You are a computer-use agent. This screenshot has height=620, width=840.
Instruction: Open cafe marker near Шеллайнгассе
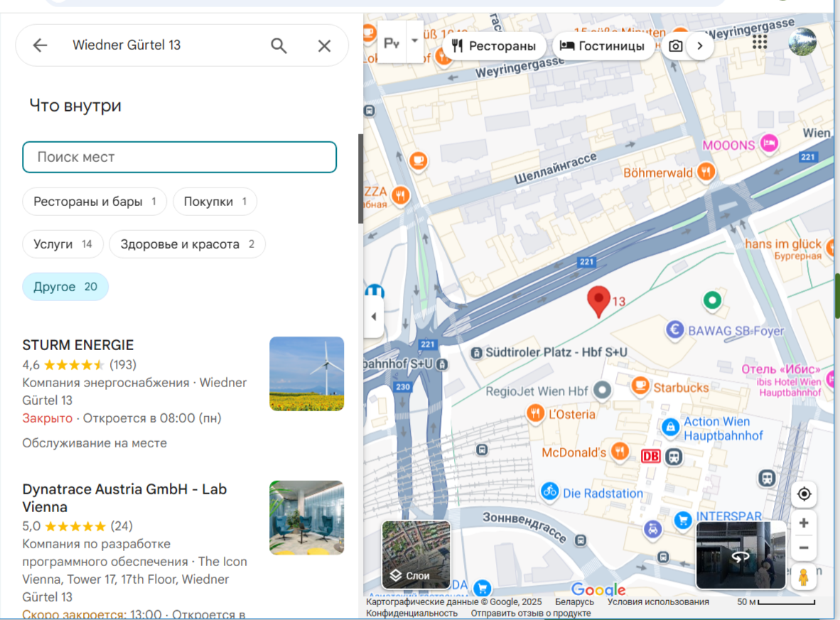[x=419, y=160]
